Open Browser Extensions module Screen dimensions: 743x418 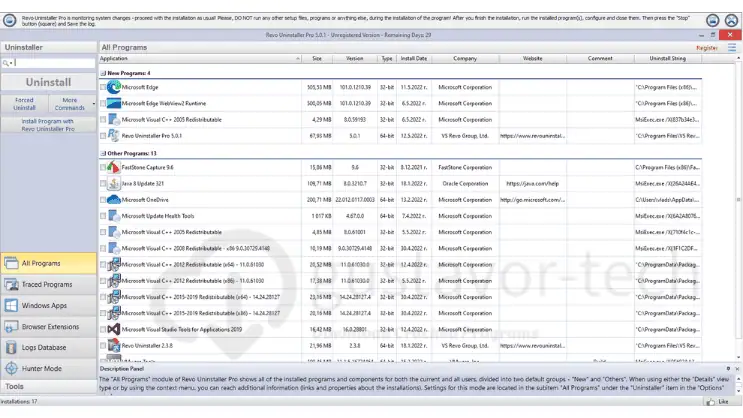[x=48, y=327]
